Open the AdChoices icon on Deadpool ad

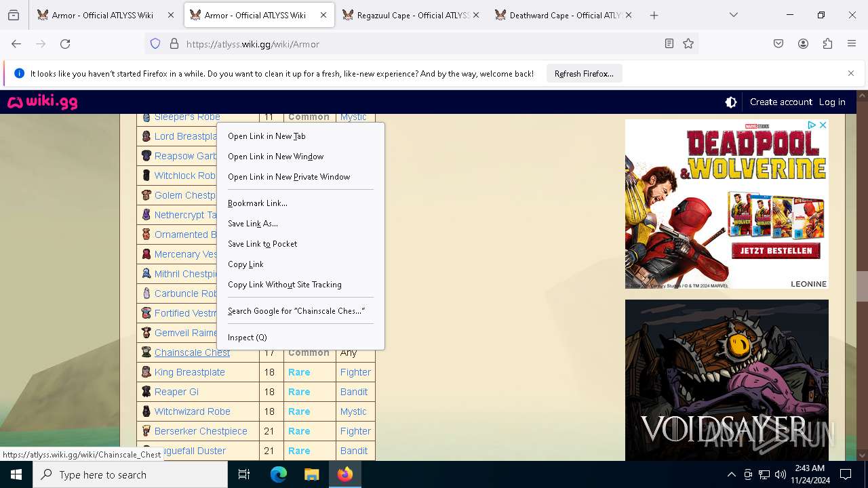(811, 125)
